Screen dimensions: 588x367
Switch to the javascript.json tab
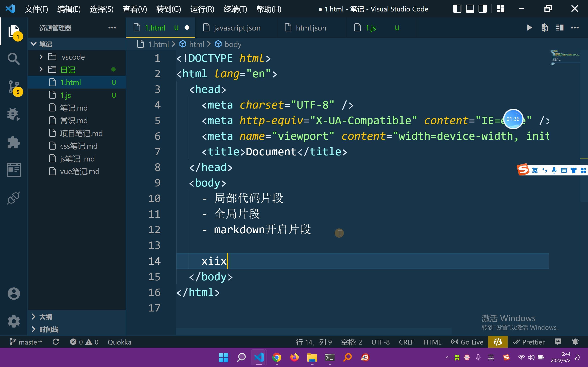pyautogui.click(x=237, y=28)
